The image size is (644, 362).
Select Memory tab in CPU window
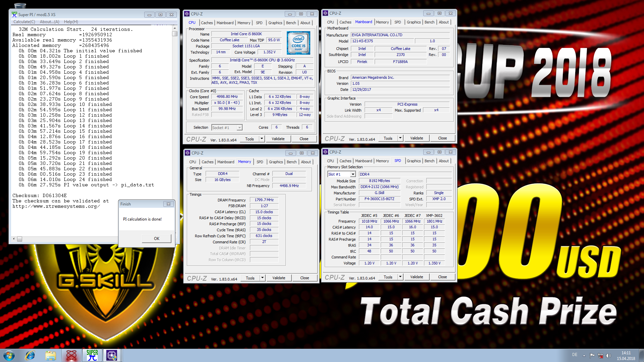click(244, 23)
